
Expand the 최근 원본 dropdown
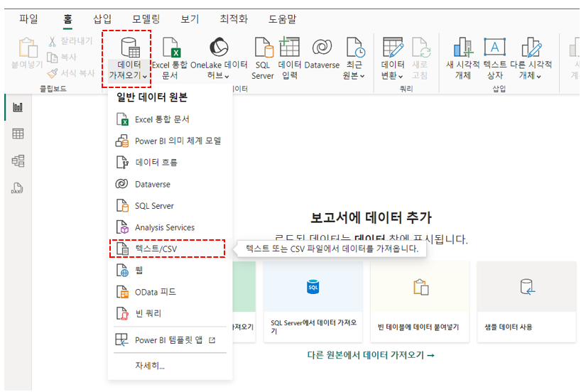point(354,58)
